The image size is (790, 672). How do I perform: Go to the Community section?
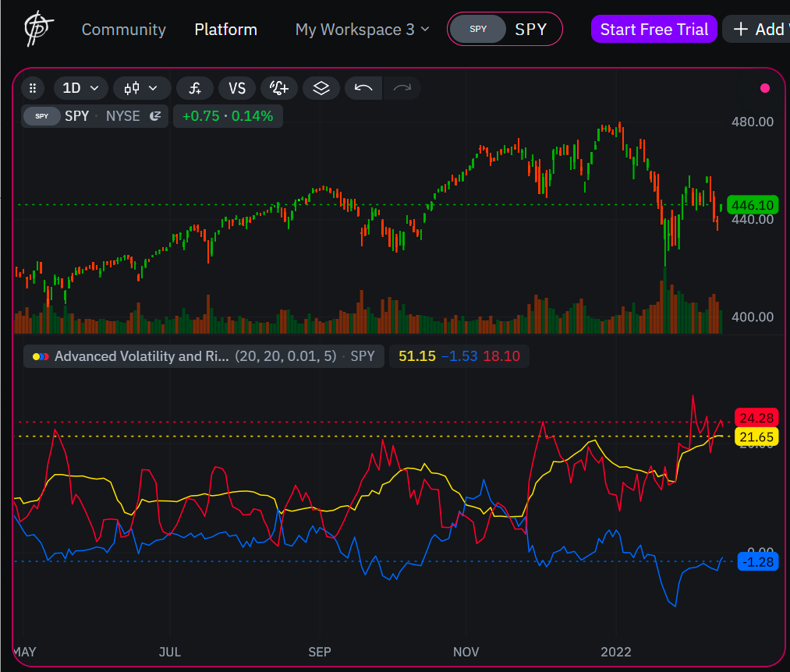pyautogui.click(x=123, y=29)
